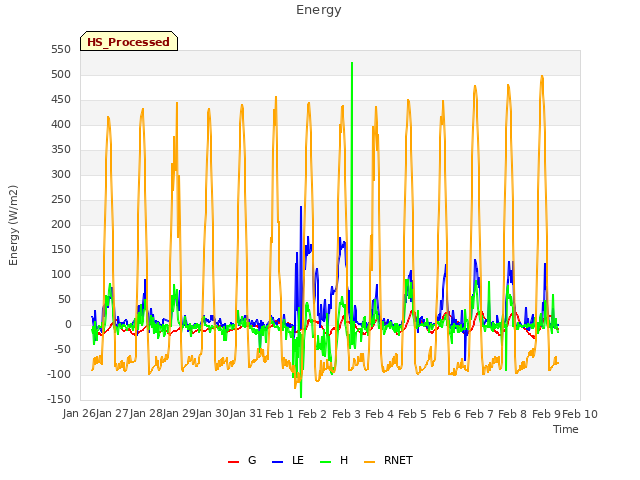
Task: Click the HS_Processed annotation label
Action: coord(129,41)
